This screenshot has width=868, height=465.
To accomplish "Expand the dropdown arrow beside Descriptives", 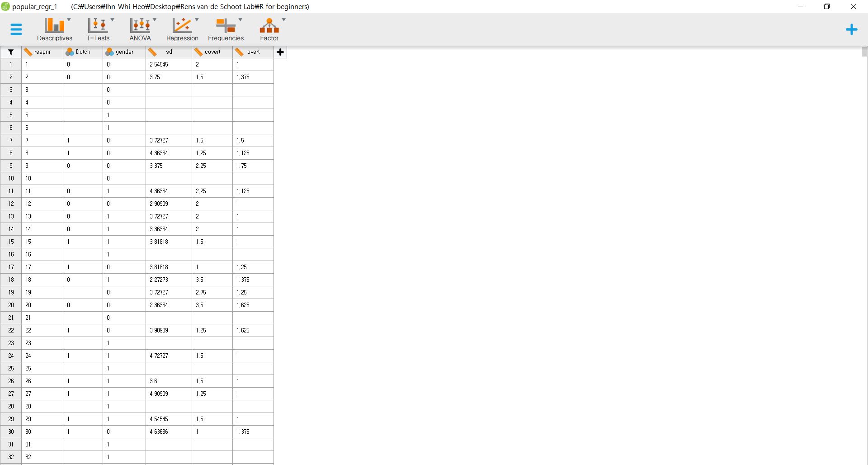I will [69, 20].
